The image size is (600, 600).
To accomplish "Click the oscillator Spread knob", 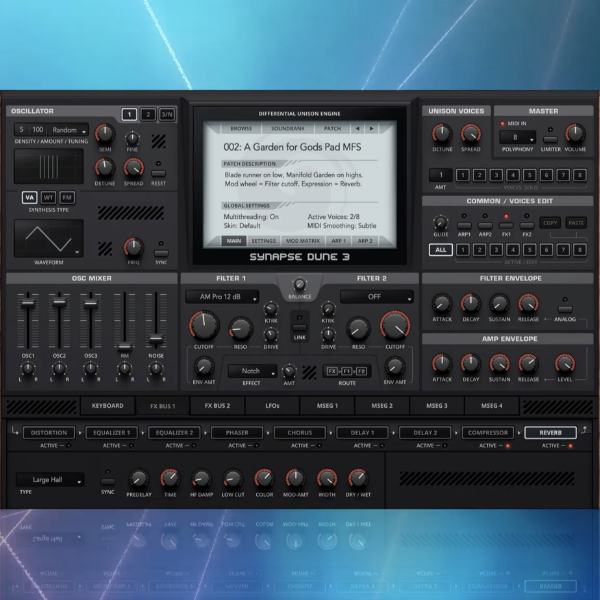I will tap(133, 168).
